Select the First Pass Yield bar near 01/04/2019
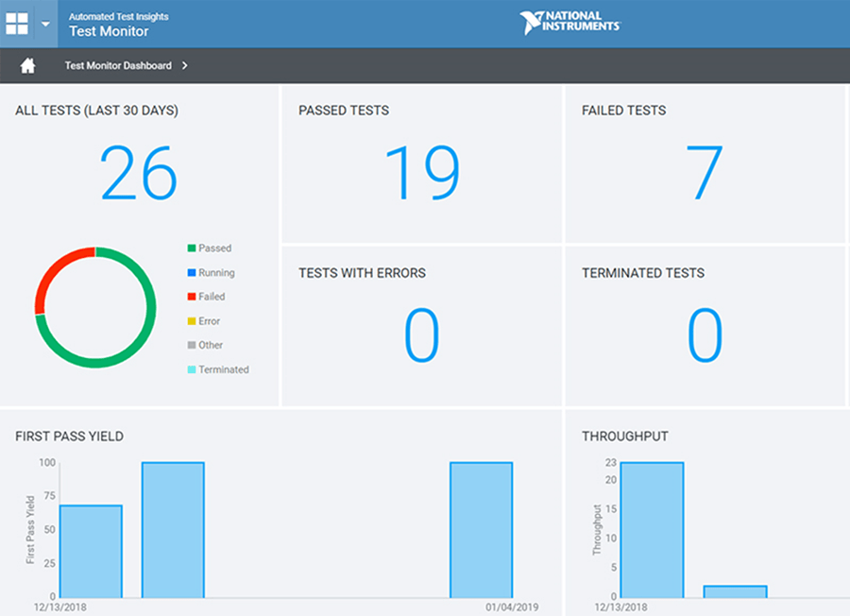850x616 pixels. (481, 529)
